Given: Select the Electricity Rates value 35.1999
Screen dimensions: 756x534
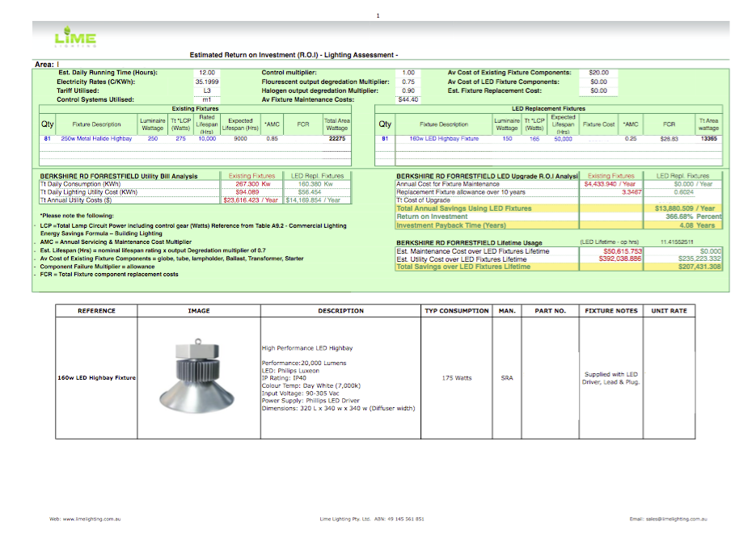Looking at the screenshot, I should pos(207,82).
